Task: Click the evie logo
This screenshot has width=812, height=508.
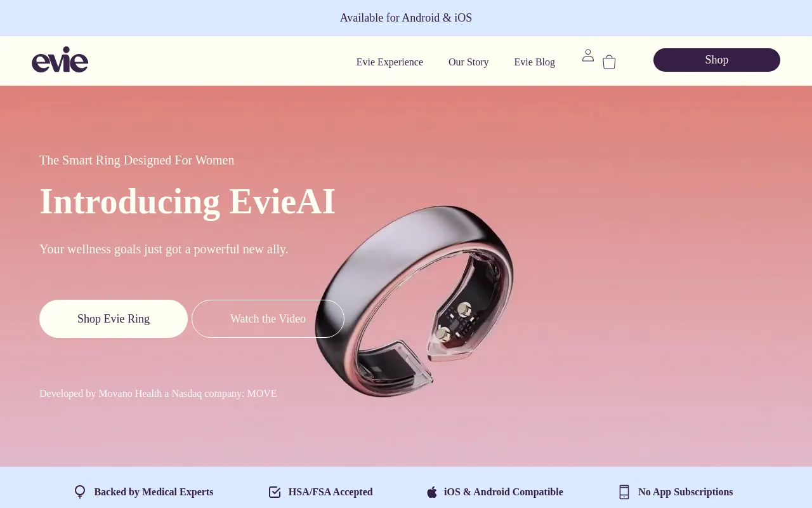Action: (x=60, y=60)
